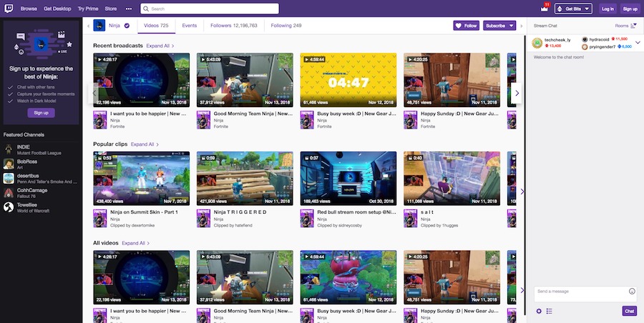
Task: Click Sign up in the sidebar promo
Action: (x=41, y=113)
